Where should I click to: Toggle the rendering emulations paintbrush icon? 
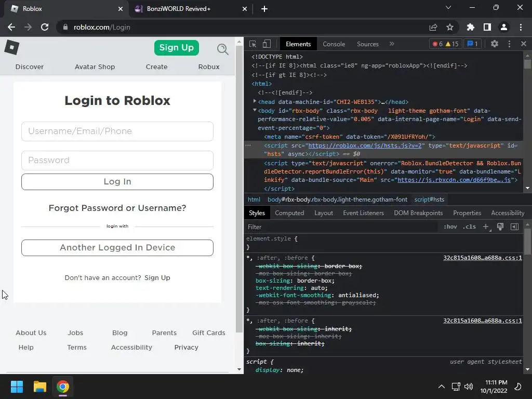500,227
